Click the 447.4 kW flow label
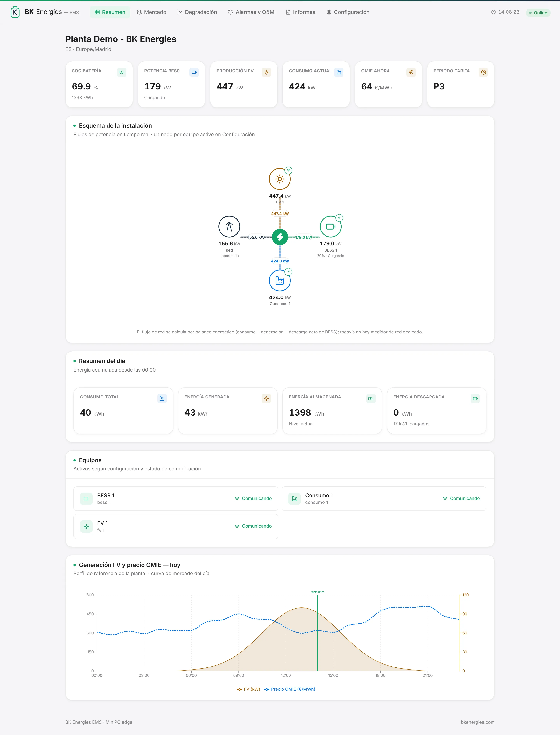The image size is (560, 735). point(280,214)
